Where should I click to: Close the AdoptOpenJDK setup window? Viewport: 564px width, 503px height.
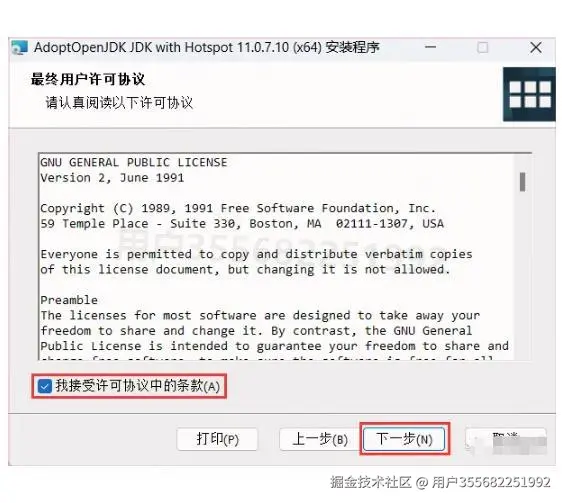[536, 47]
